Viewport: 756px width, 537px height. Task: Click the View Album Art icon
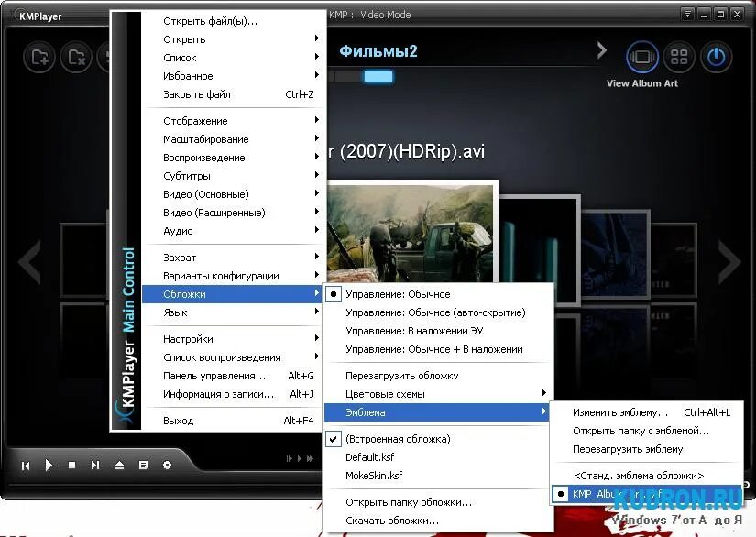coord(642,57)
